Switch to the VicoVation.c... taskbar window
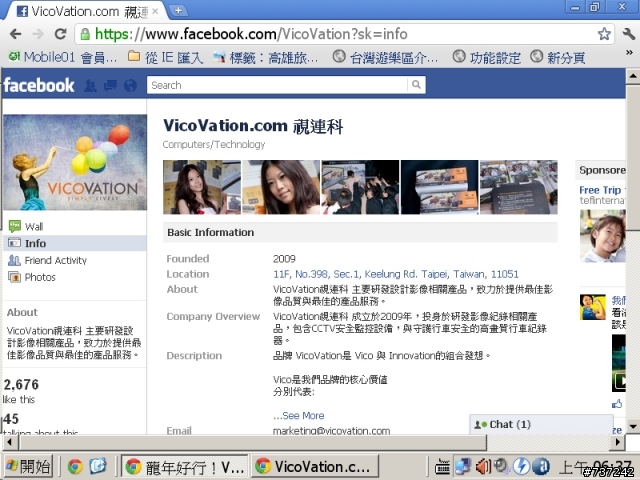The image size is (640, 480). (316, 466)
